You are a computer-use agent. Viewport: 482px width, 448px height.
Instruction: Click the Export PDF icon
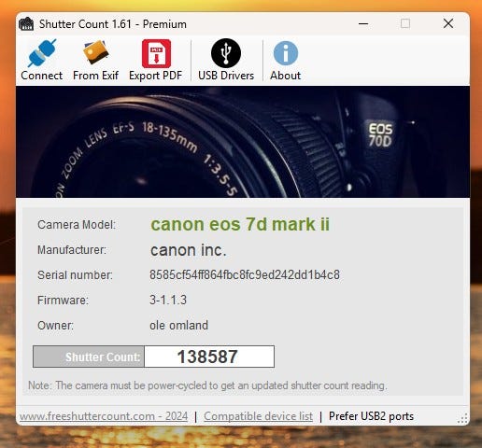[156, 53]
